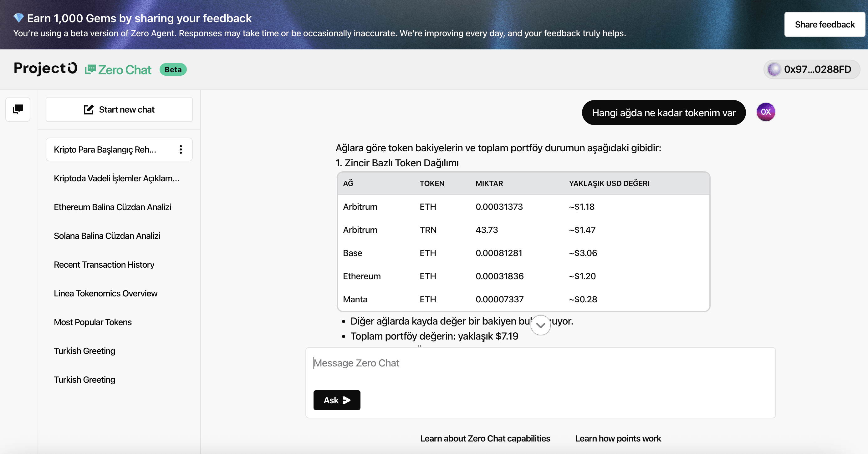The width and height of the screenshot is (868, 454).
Task: Click the 0.00031373 amount cell
Action: click(499, 206)
